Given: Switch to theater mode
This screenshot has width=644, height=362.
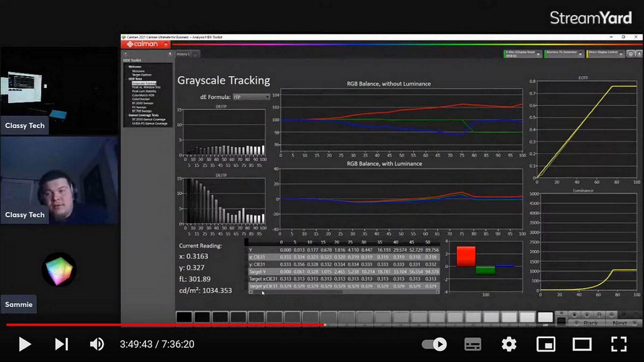Looking at the screenshot, I should pos(582,344).
